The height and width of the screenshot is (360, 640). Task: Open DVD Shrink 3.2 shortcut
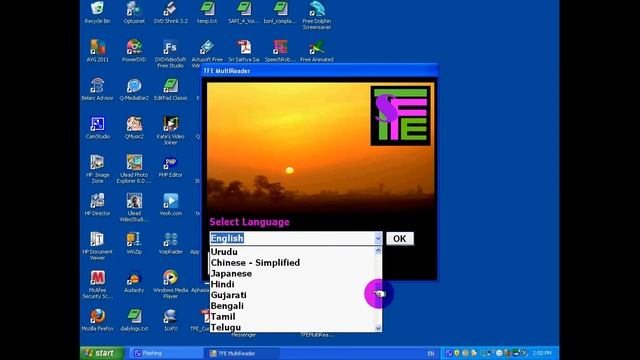[x=171, y=12]
